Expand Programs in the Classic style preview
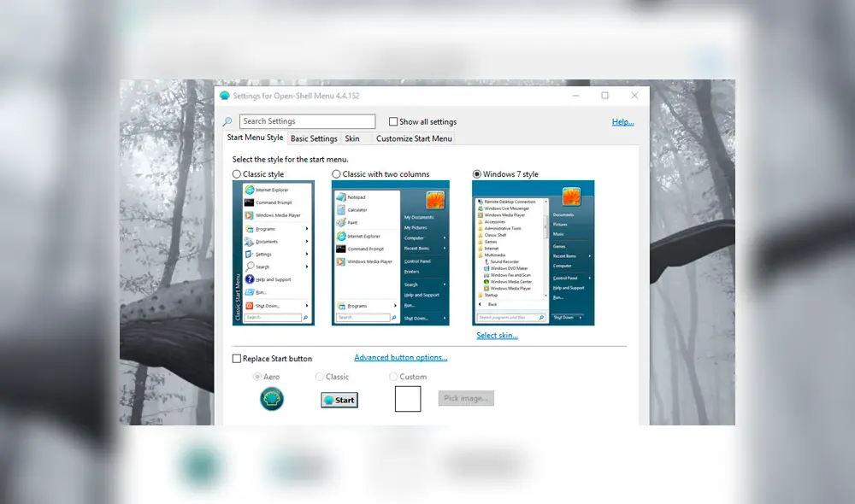The image size is (855, 504). coord(265,228)
